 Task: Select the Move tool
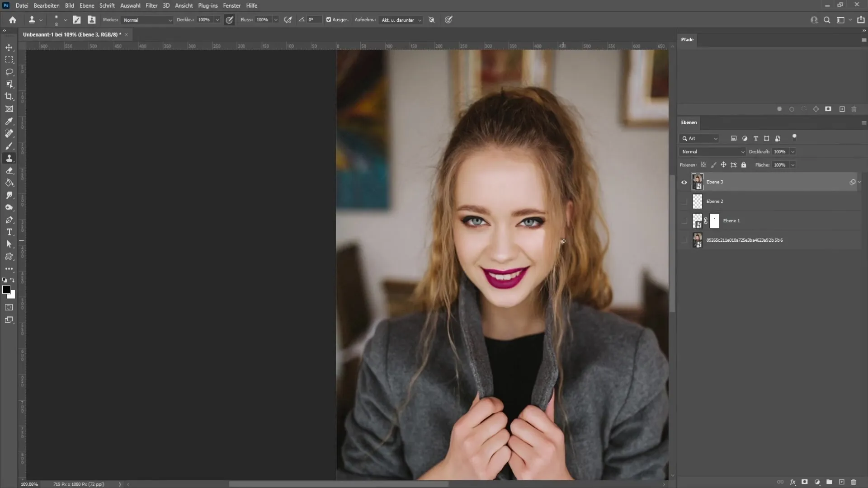[x=9, y=47]
